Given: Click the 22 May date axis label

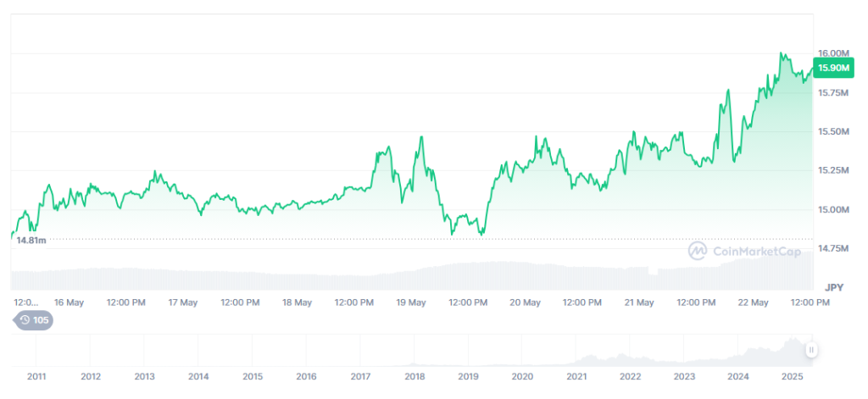Looking at the screenshot, I should click(753, 302).
